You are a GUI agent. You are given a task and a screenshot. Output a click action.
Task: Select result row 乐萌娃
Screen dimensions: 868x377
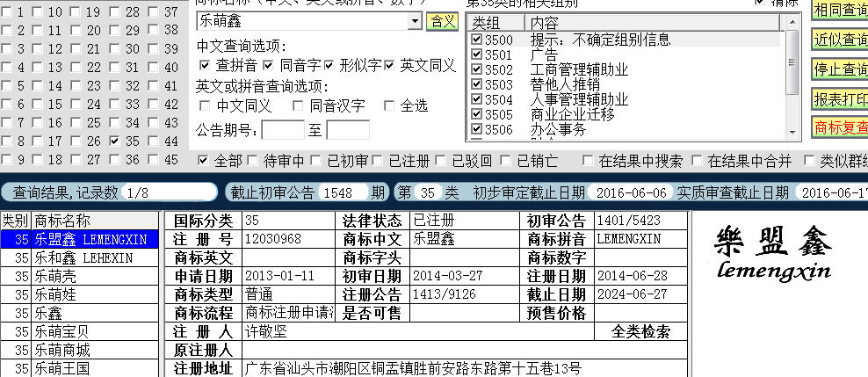79,294
